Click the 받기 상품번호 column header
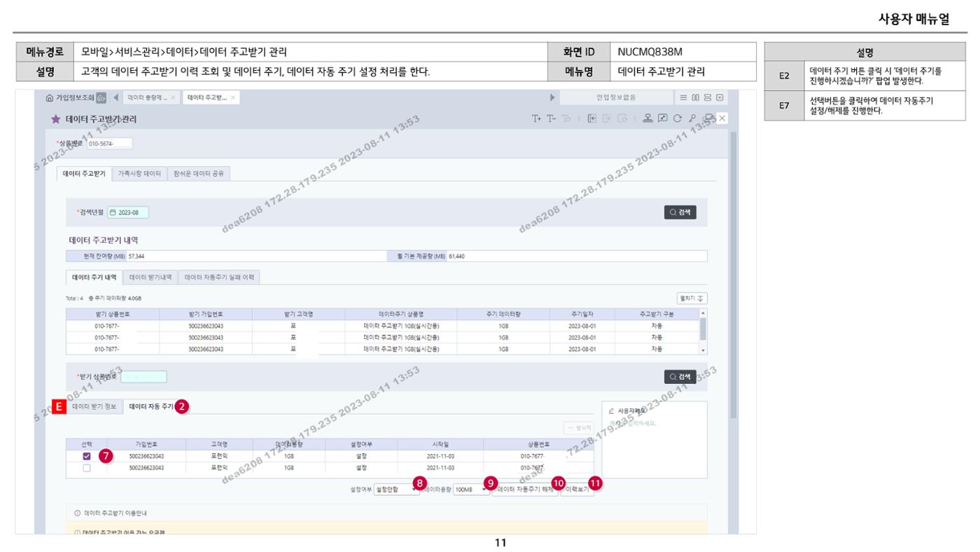Screen dimensions: 980x552 (x=113, y=315)
